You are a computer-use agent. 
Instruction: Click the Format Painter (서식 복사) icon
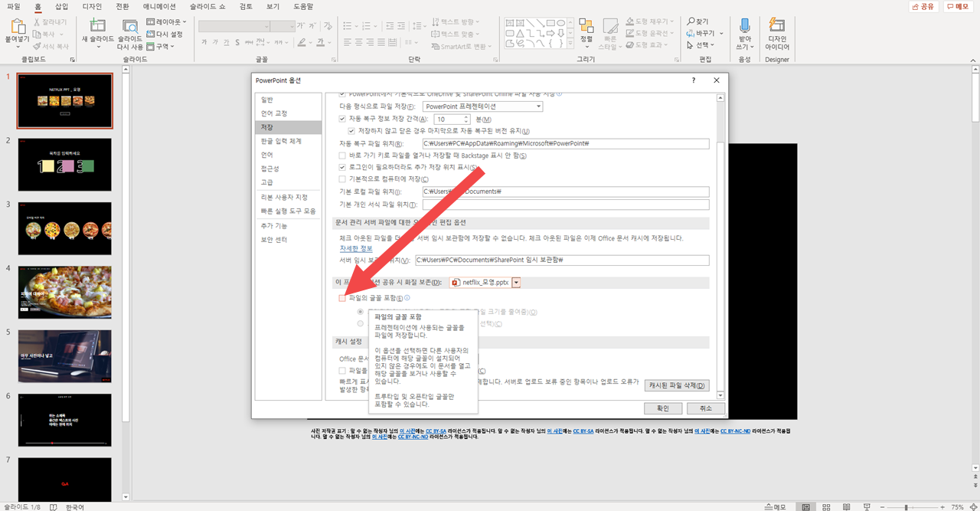[37, 47]
